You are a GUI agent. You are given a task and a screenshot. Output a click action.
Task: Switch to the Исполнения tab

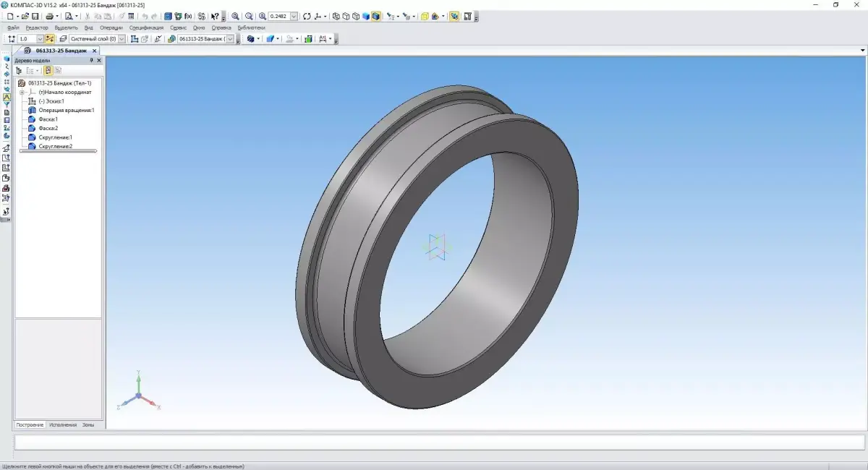[x=63, y=424]
